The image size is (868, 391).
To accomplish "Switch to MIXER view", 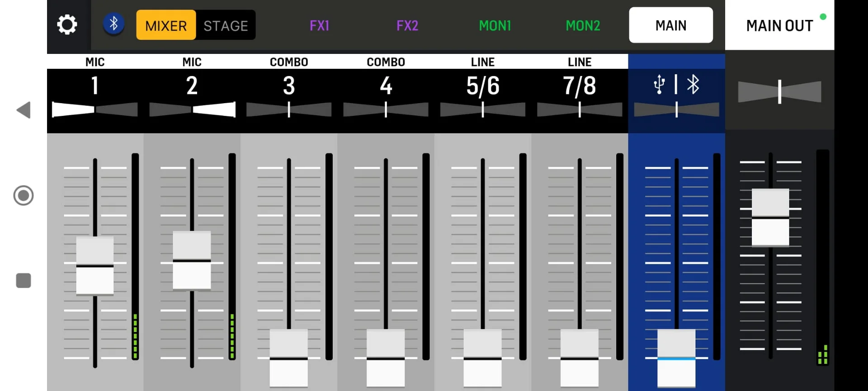I will click(x=166, y=25).
